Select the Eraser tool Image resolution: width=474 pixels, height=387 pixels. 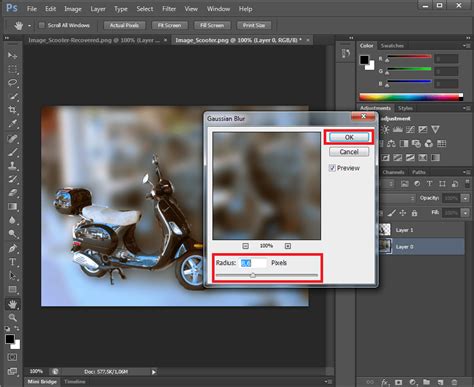tap(12, 193)
